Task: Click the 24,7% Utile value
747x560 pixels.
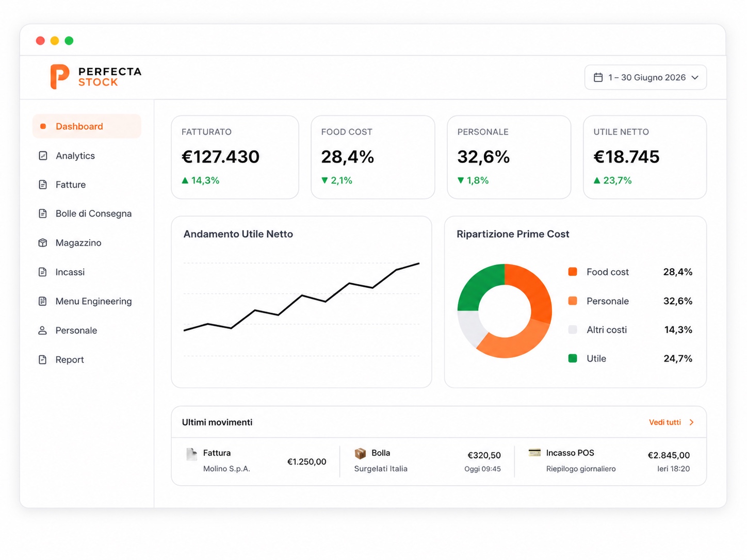Action: coord(678,358)
